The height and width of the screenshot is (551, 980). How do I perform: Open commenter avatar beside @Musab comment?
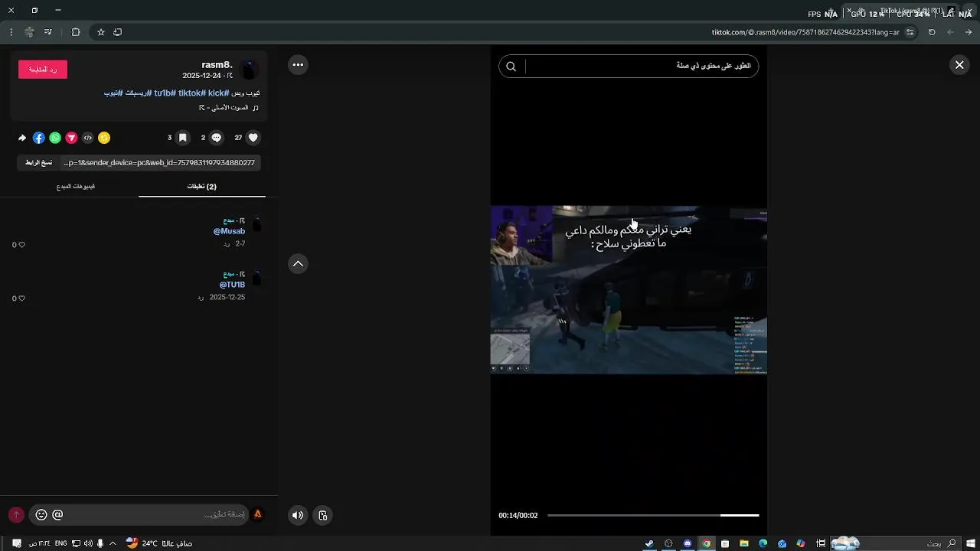click(256, 225)
